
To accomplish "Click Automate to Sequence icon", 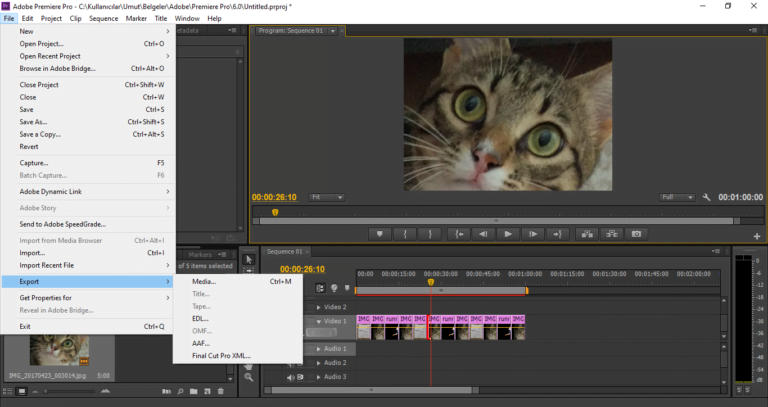I will coord(167,391).
